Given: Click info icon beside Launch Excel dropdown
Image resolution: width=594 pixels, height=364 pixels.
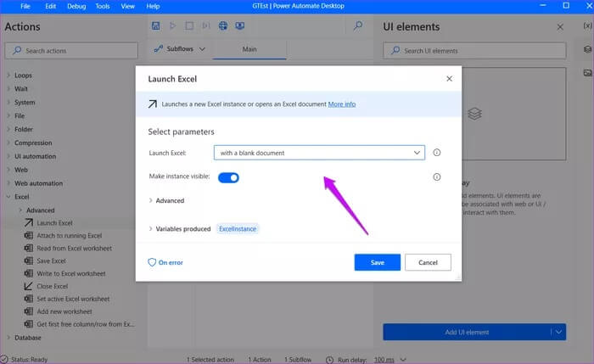Looking at the screenshot, I should [x=436, y=153].
